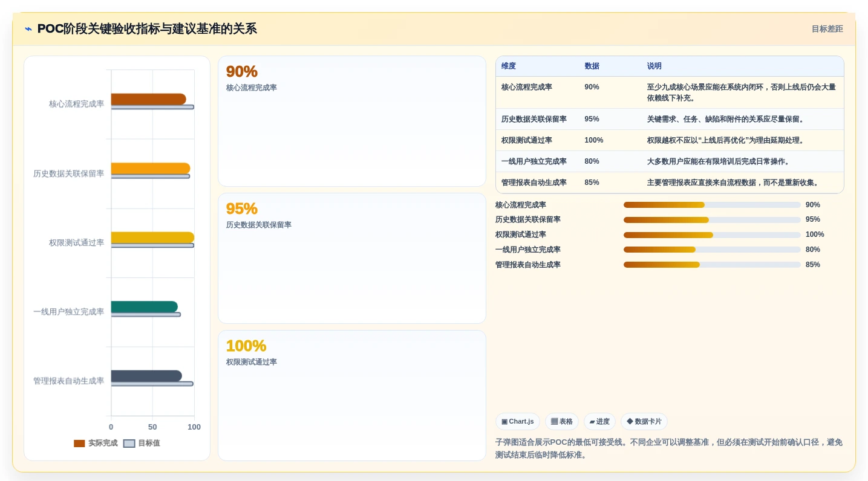Click the 管理报表自动生成率 chart axis label
This screenshot has height=481, width=868.
tap(68, 381)
